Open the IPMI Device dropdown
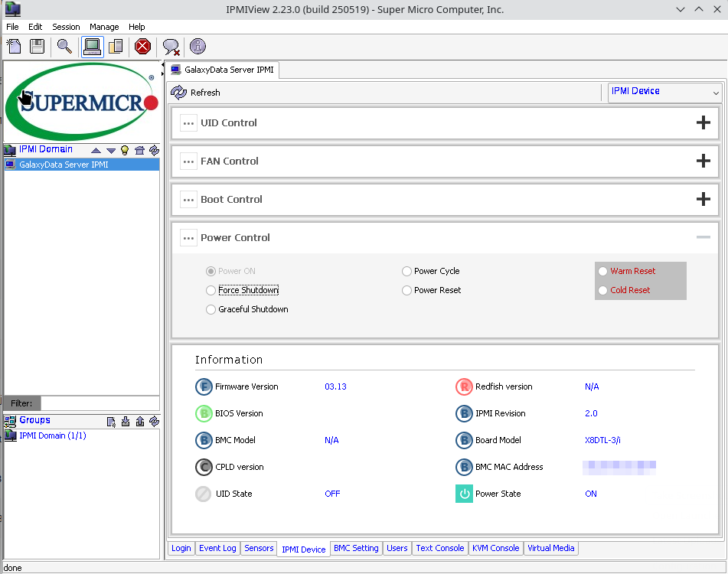This screenshot has height=574, width=728. (x=665, y=93)
